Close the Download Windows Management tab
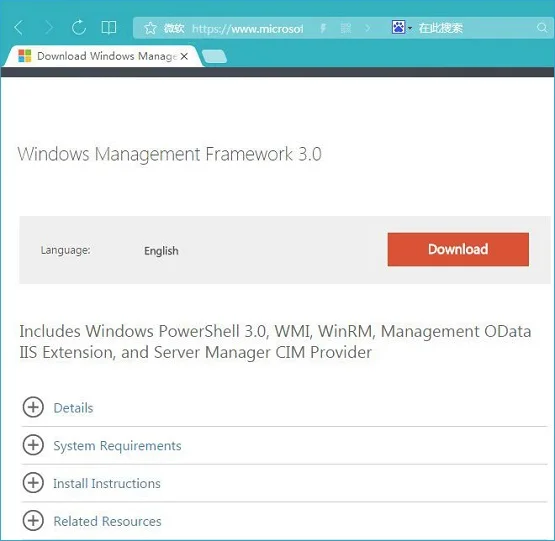The width and height of the screenshot is (555, 541). (x=184, y=56)
